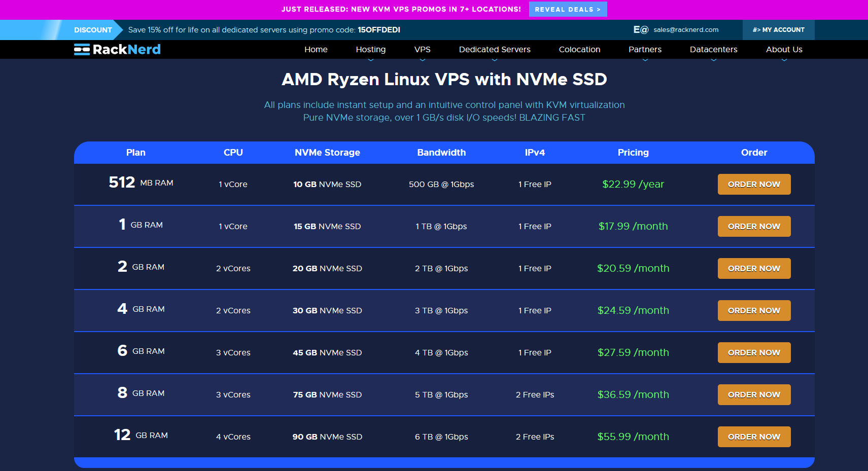Open My Account
This screenshot has height=471, width=868.
point(779,30)
